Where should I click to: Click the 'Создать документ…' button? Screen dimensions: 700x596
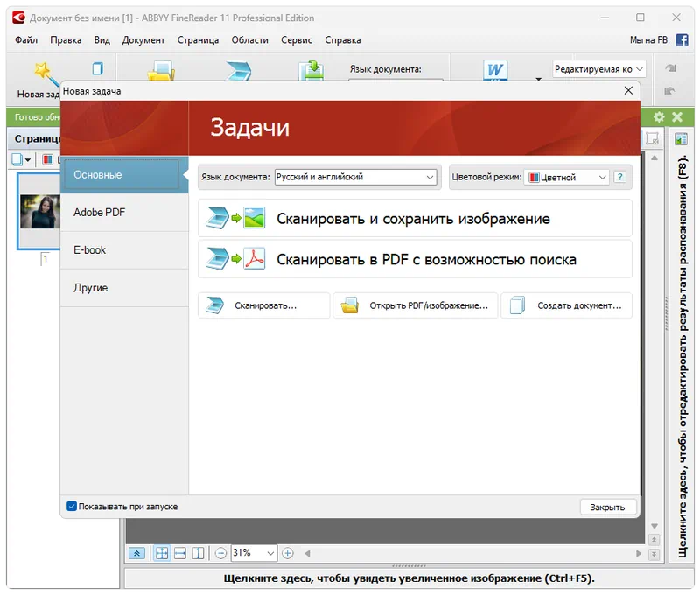pyautogui.click(x=566, y=305)
